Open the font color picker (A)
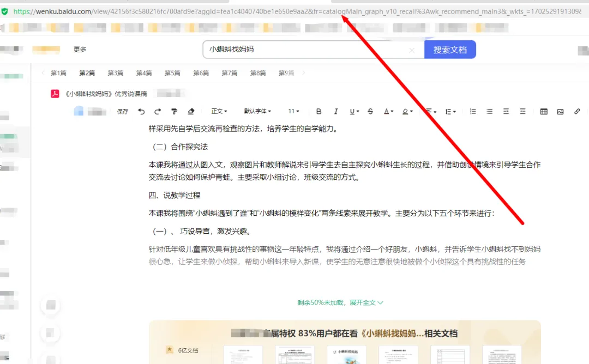589x364 pixels. (x=388, y=111)
